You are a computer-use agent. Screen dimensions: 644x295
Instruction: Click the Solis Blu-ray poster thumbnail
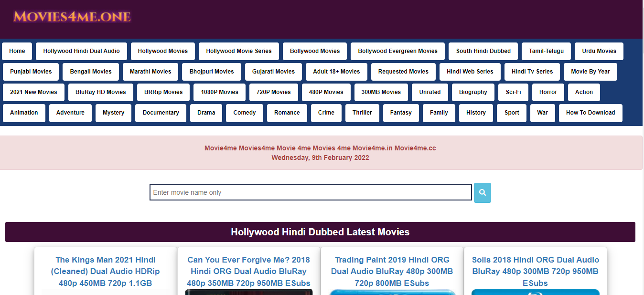(x=536, y=292)
